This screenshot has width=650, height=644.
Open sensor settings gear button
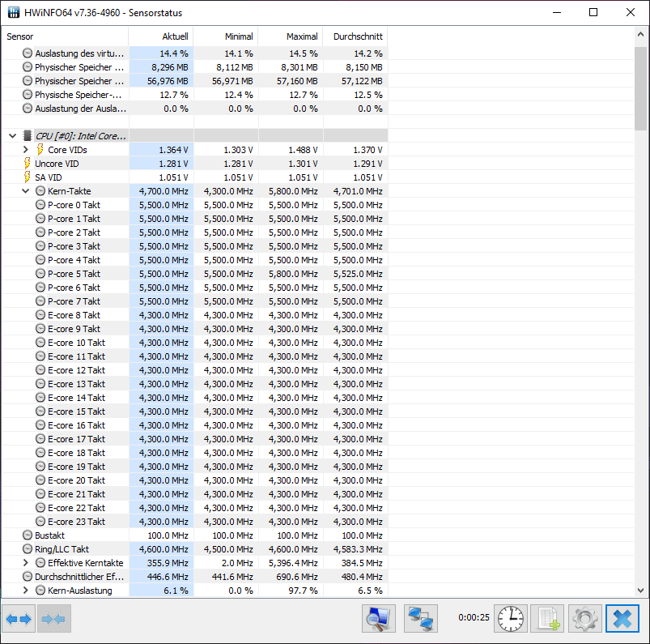pyautogui.click(x=585, y=619)
